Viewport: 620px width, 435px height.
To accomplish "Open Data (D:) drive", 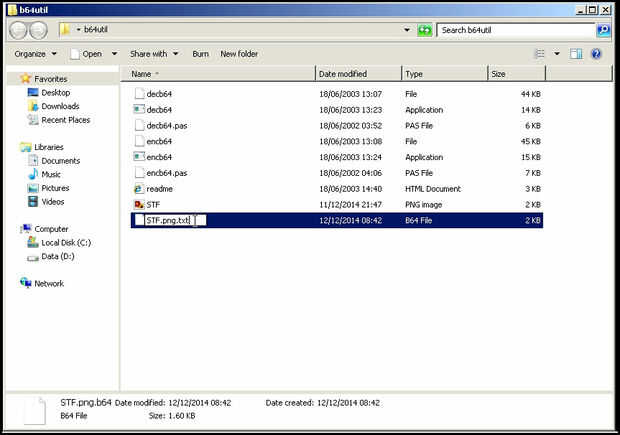I will click(x=58, y=256).
